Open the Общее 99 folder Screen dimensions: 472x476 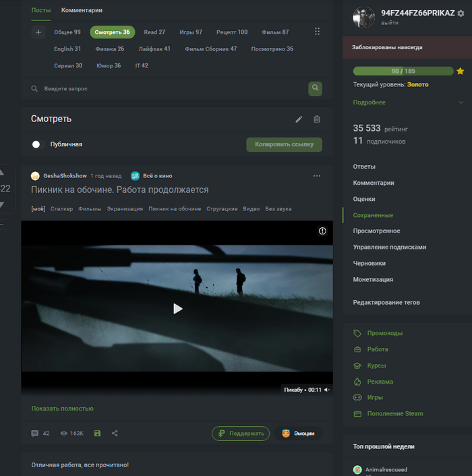[67, 32]
